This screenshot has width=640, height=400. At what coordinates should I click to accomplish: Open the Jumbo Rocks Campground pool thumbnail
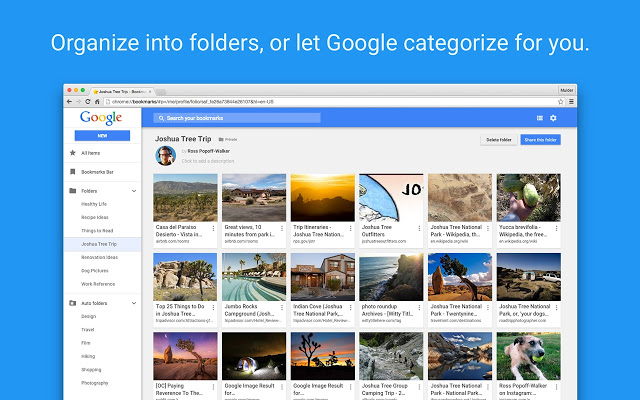(x=254, y=277)
